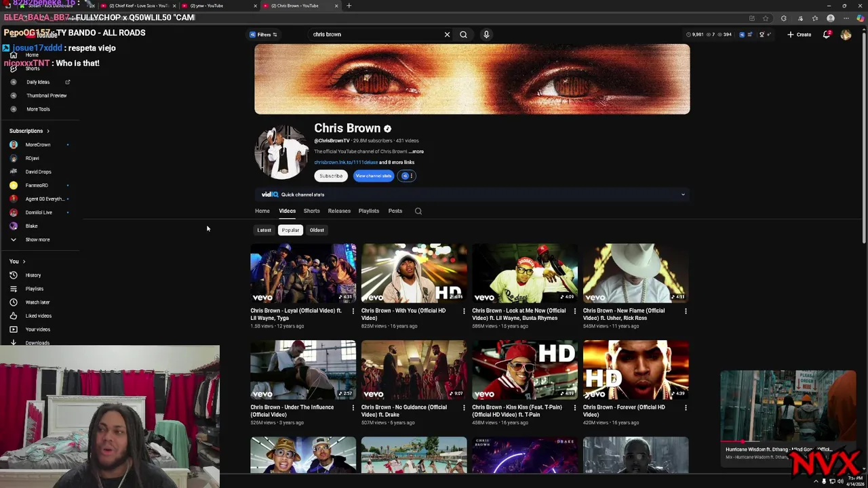
Task: Open the vidIQ Filters button
Action: click(x=263, y=35)
